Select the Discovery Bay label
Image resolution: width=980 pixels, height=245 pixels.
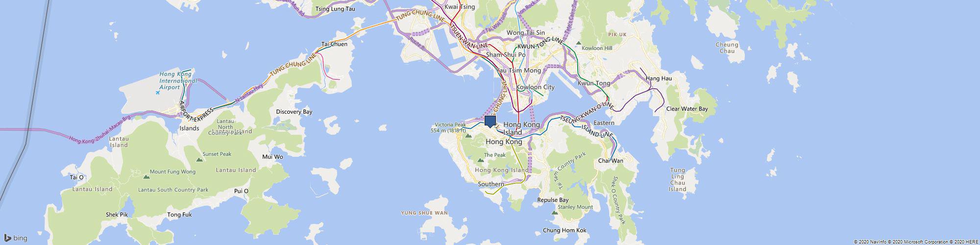click(294, 112)
